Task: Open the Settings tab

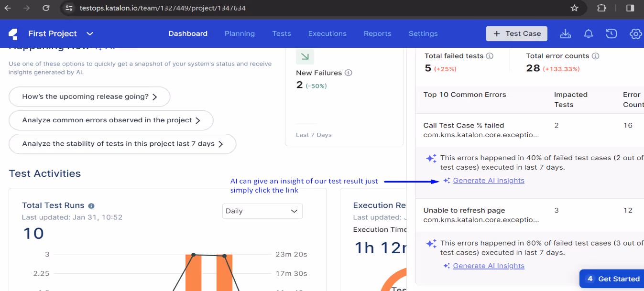Action: click(423, 33)
